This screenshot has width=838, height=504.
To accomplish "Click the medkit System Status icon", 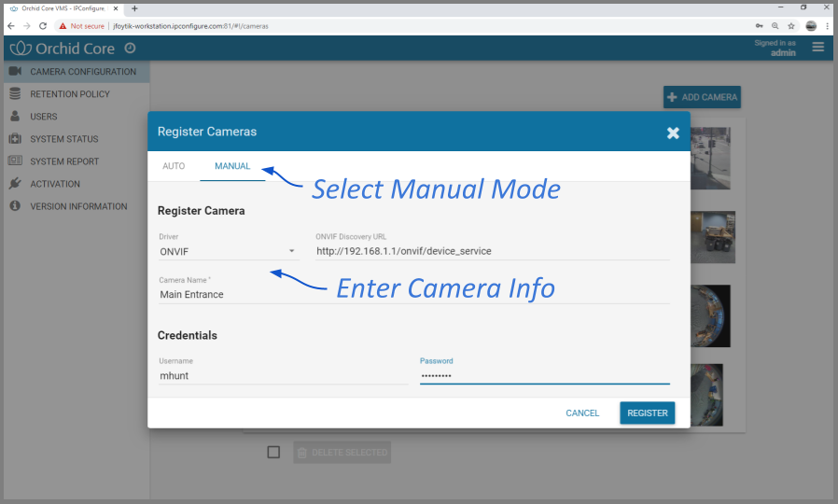I will click(15, 138).
